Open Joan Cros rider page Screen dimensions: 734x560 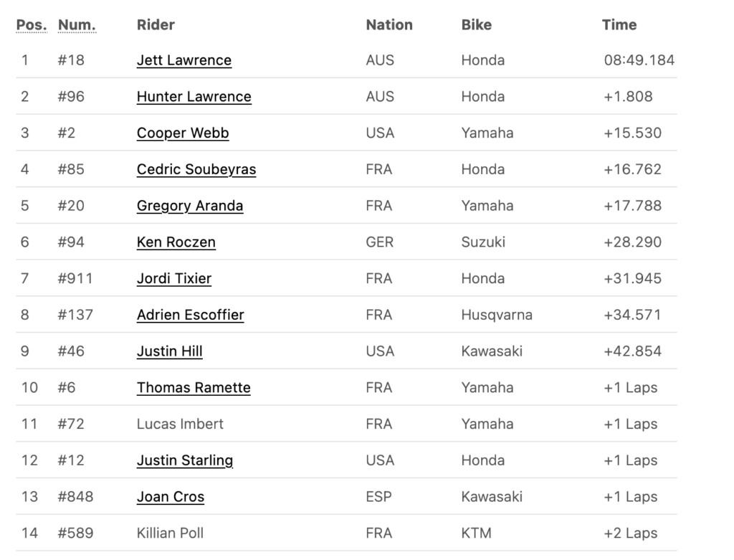tap(171, 497)
